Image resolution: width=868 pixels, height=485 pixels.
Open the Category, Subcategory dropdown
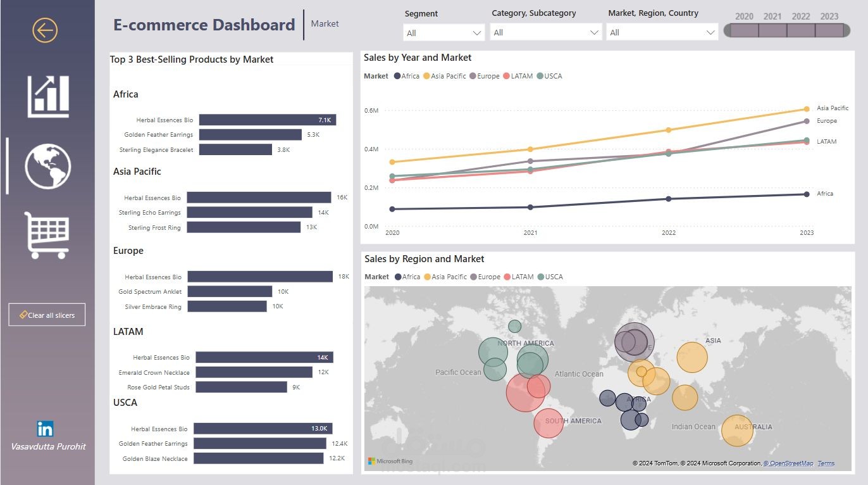point(546,32)
